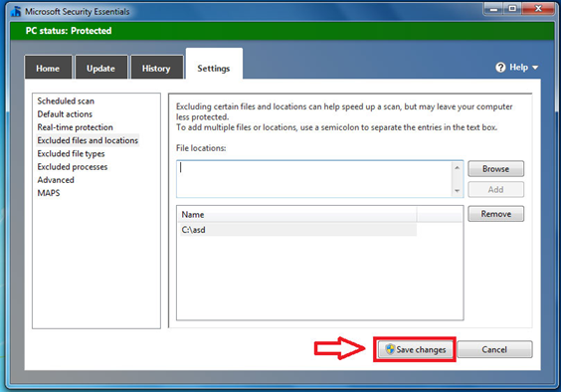
Task: Open the MAPS settings entry
Action: click(49, 193)
